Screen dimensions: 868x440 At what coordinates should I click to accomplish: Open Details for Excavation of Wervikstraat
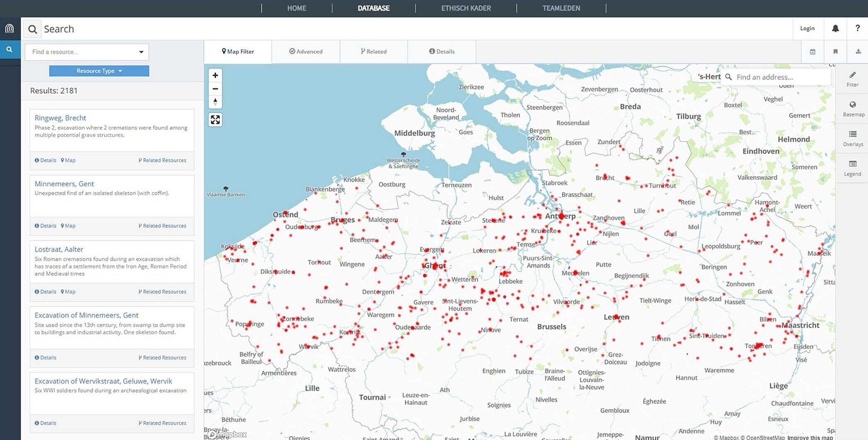(46, 423)
